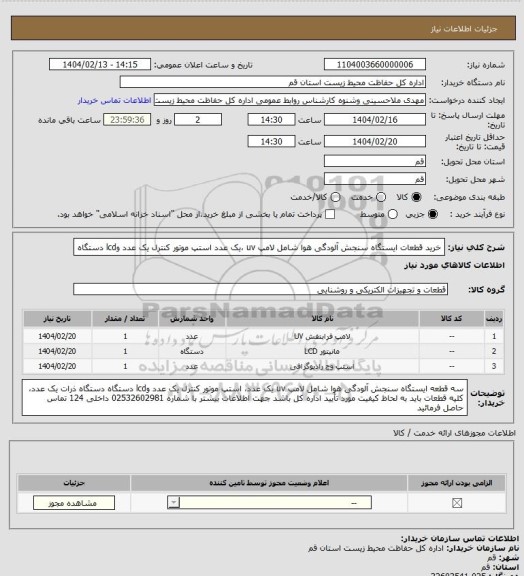This screenshot has width=524, height=576.
Task: Click the واحد شمارش column header
Action: [x=192, y=319]
